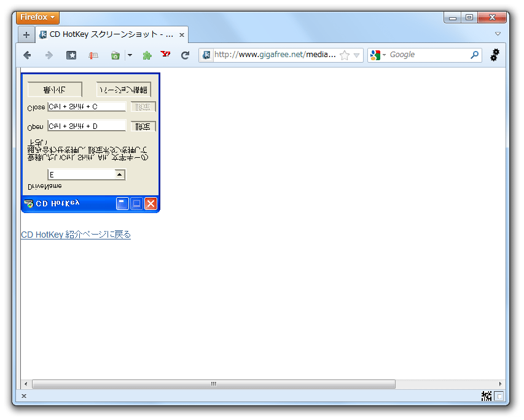Click the green recycle folder toolbar icon

click(x=115, y=55)
